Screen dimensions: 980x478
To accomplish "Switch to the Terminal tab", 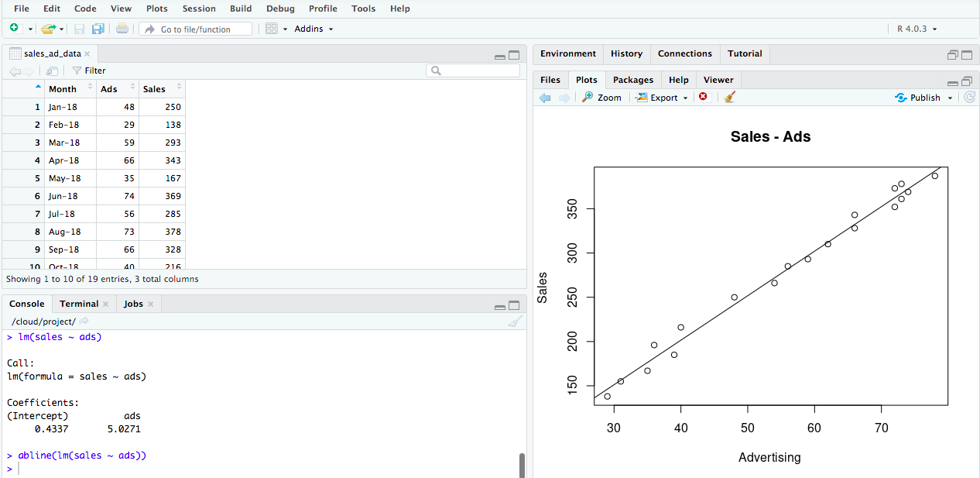I will (x=79, y=304).
